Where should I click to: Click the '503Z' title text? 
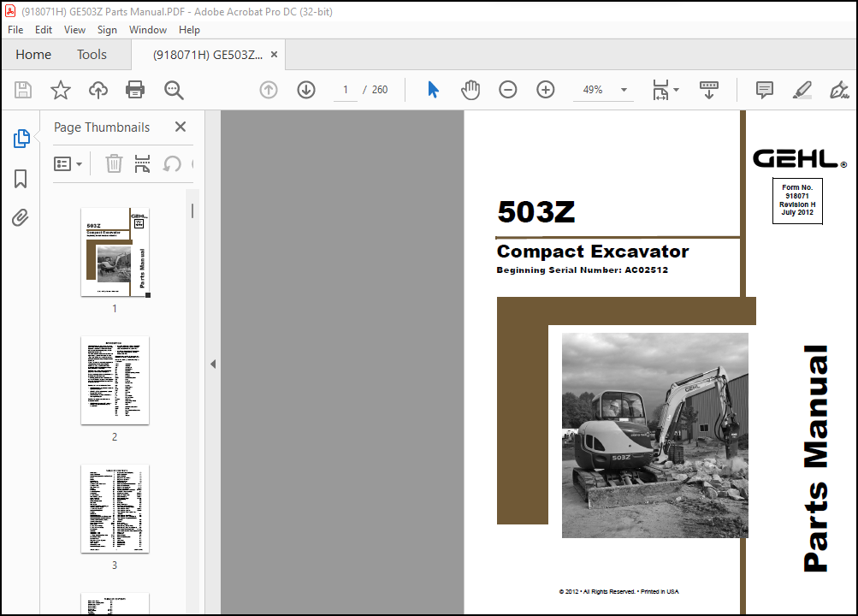point(536,211)
